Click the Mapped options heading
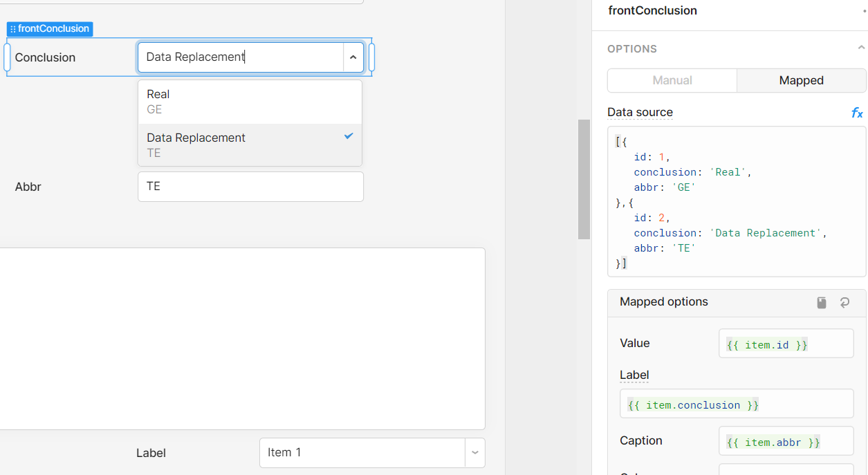 [664, 302]
